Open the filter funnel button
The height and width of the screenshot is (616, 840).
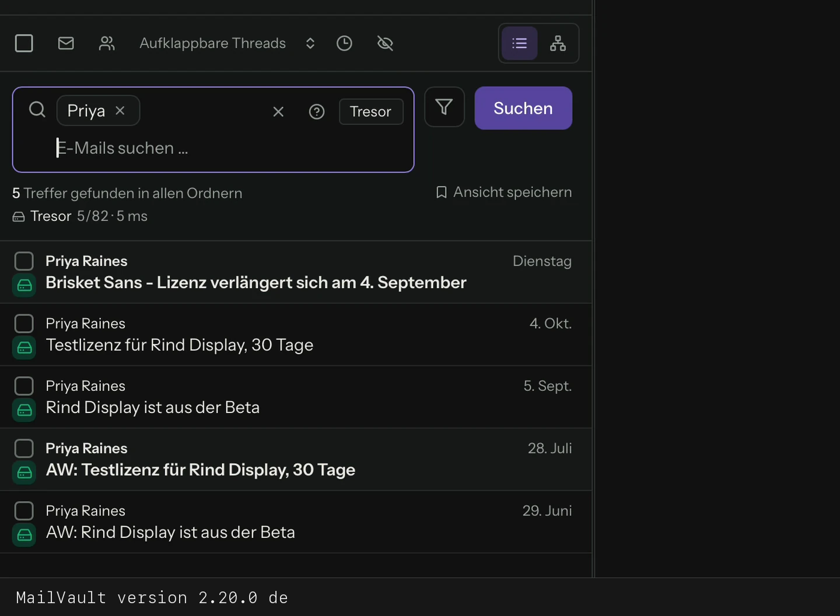444,107
